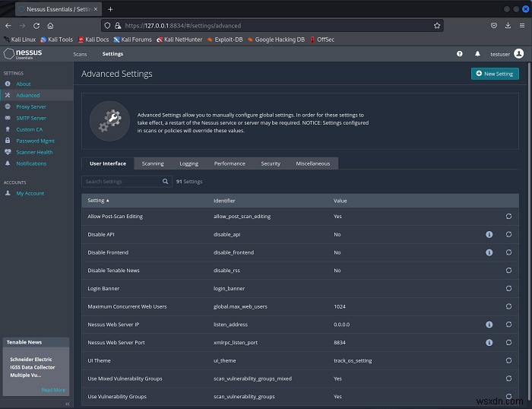
Task: Open a new browser tab
Action: (x=110, y=9)
